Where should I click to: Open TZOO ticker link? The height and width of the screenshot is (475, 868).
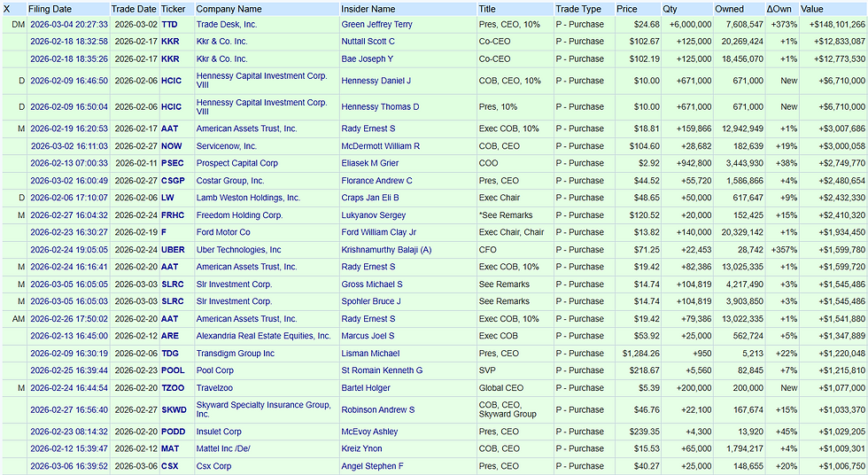(x=173, y=388)
